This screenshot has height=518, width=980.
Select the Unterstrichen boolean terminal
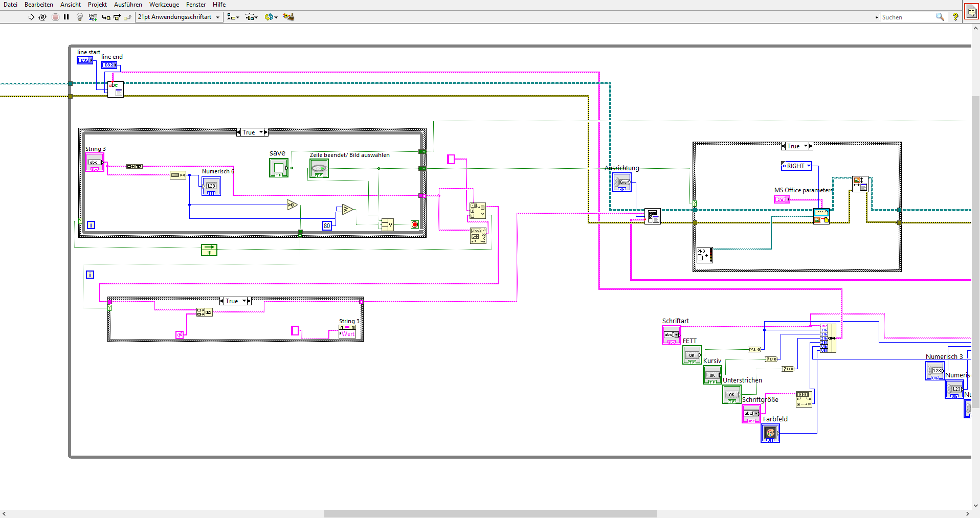click(x=732, y=394)
